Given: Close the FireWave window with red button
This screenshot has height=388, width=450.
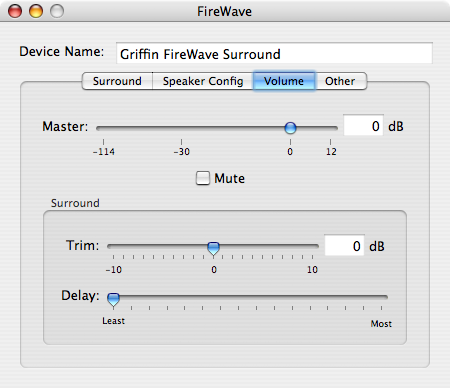Looking at the screenshot, I should 15,11.
